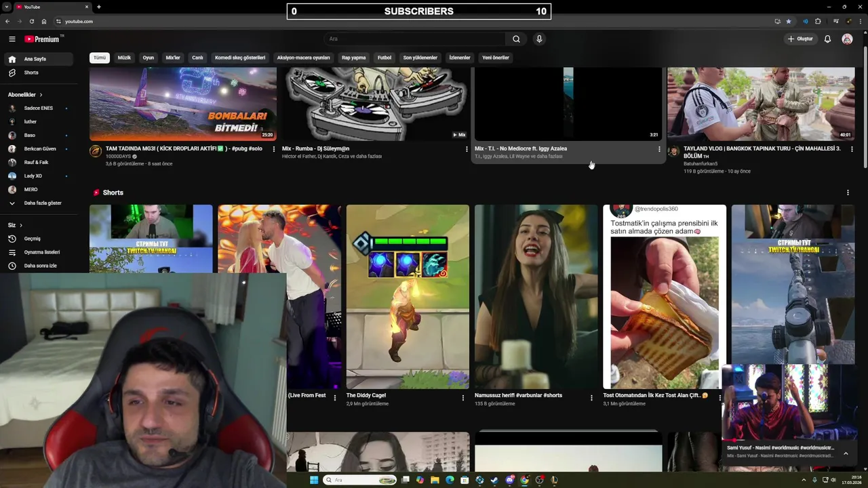
Task: Click into the YouTube Ara search field
Action: tap(414, 39)
